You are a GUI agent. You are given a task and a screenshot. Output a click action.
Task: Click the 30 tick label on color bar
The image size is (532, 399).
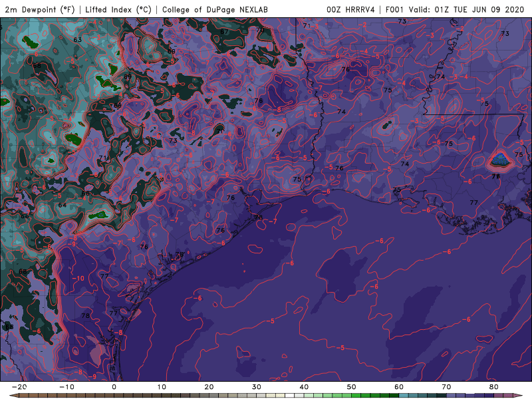[257, 387]
